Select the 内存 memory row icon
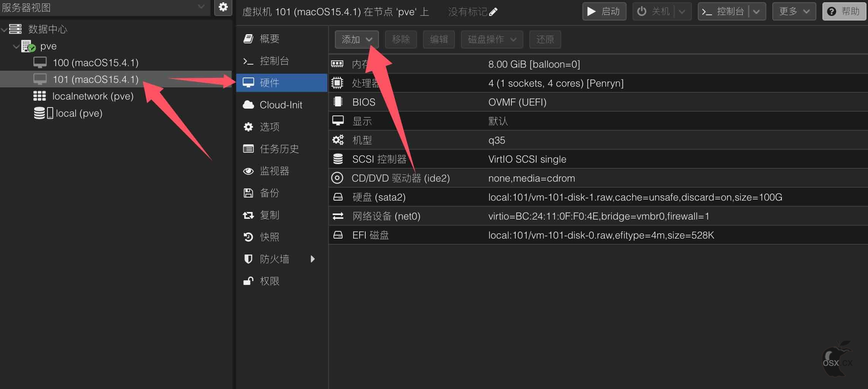The width and height of the screenshot is (868, 389). point(337,64)
